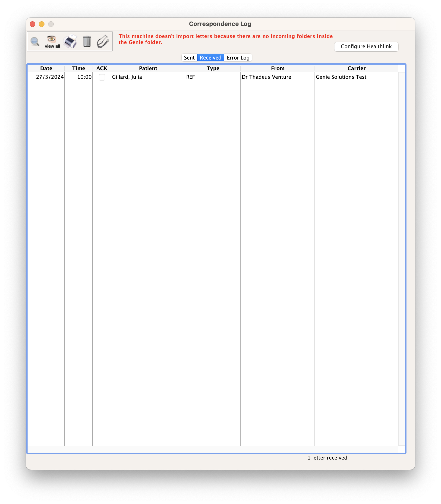Viewport: 441px width, 504px height.
Task: Click the stethoscope toolbar icon
Action: point(103,41)
